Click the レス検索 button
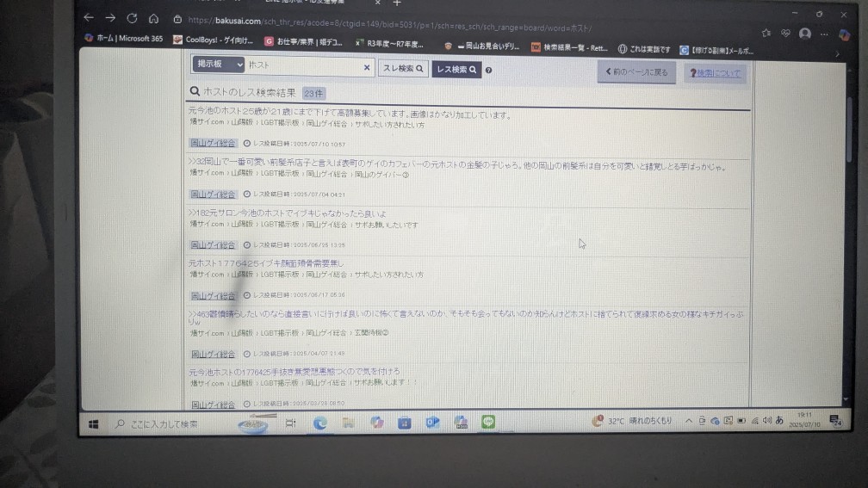The height and width of the screenshot is (488, 868). [456, 70]
